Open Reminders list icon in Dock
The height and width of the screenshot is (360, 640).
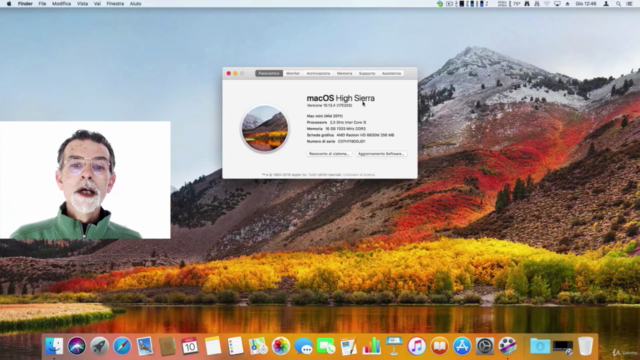click(236, 347)
